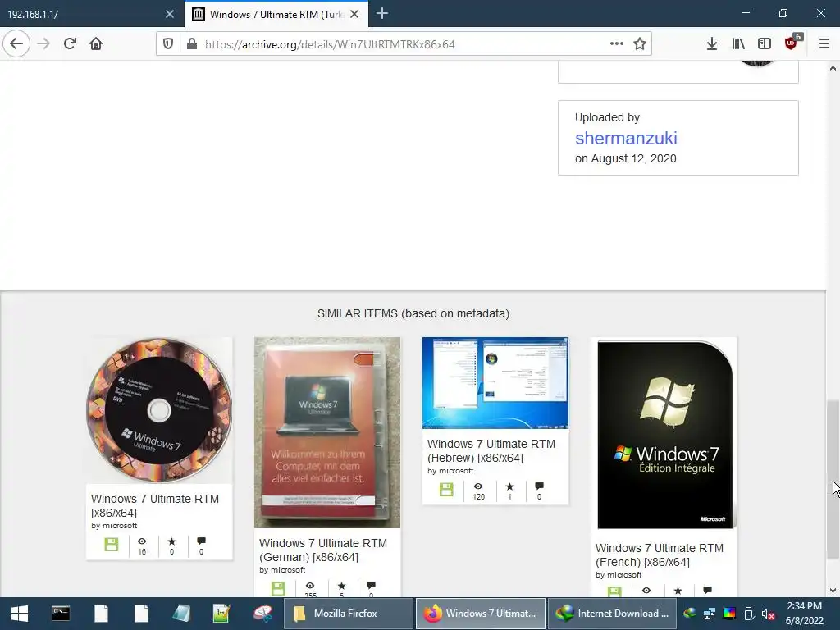
Task: Show site security padlock info
Action: tap(191, 44)
